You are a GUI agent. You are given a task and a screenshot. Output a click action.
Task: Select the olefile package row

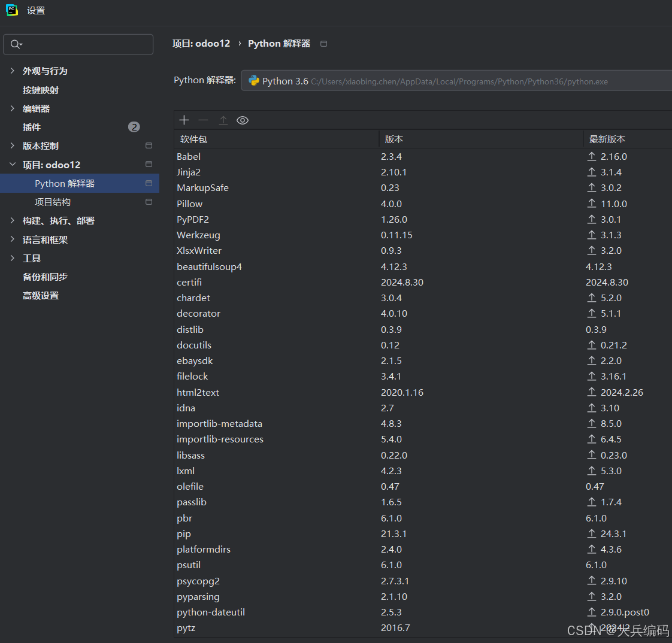point(423,486)
